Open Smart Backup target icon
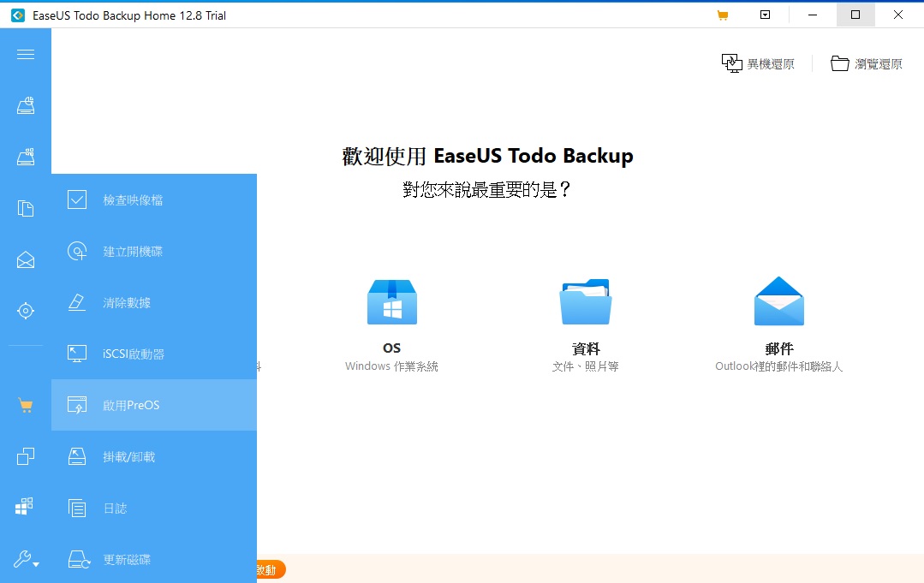924x583 pixels. tap(26, 311)
